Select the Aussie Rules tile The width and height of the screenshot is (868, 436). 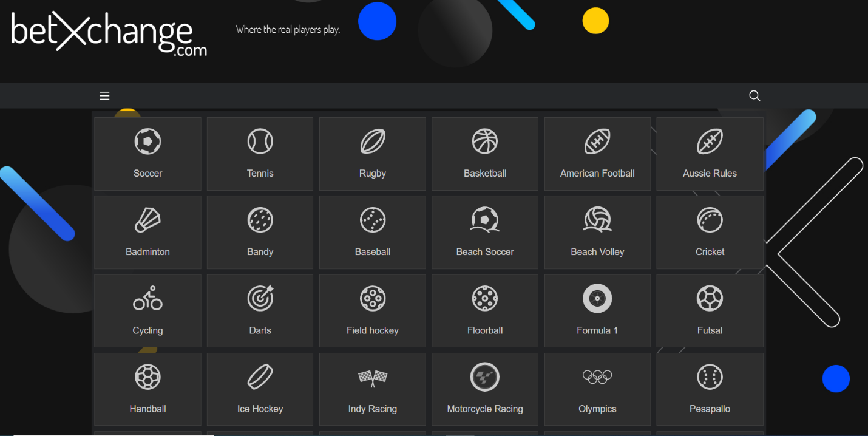[x=710, y=154]
